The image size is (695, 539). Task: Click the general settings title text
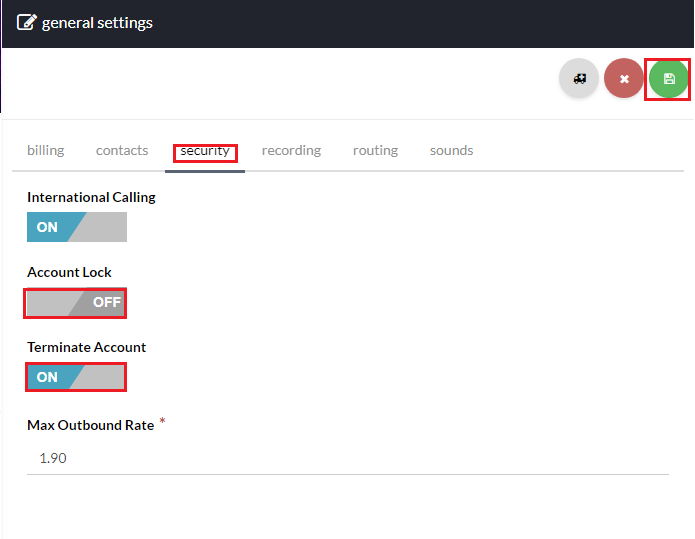pyautogui.click(x=97, y=22)
